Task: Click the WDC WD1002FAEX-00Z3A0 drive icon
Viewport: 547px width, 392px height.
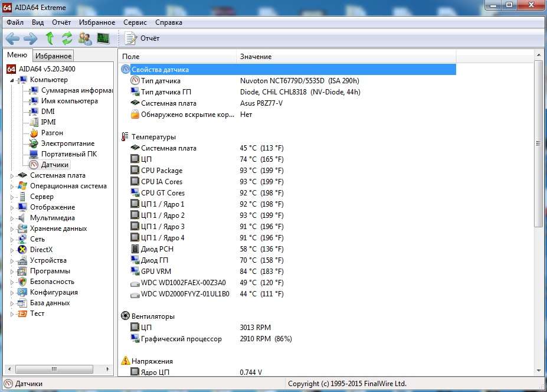Action: pyautogui.click(x=135, y=284)
